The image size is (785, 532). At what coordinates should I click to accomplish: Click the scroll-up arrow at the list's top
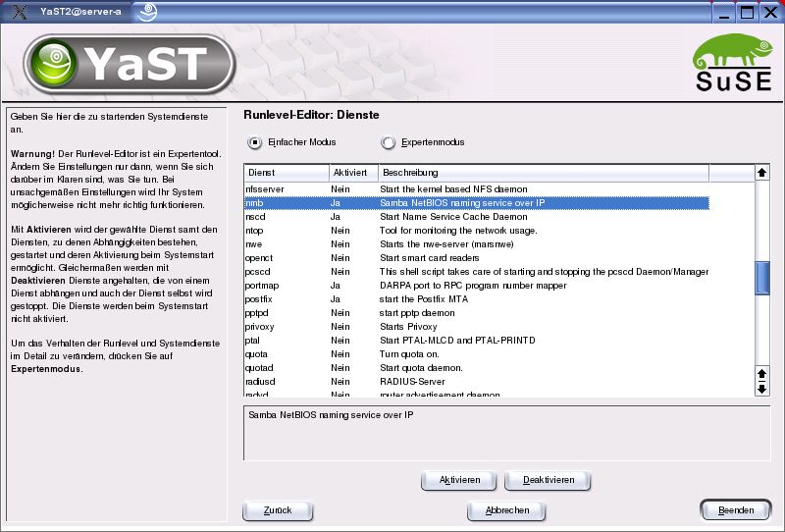762,173
